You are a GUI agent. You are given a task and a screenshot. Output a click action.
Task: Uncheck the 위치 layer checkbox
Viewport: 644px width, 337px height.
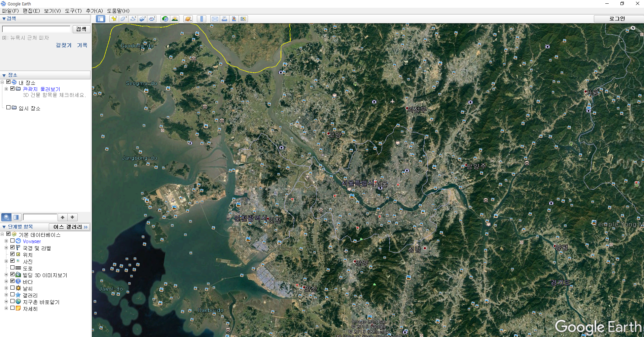[12, 254]
